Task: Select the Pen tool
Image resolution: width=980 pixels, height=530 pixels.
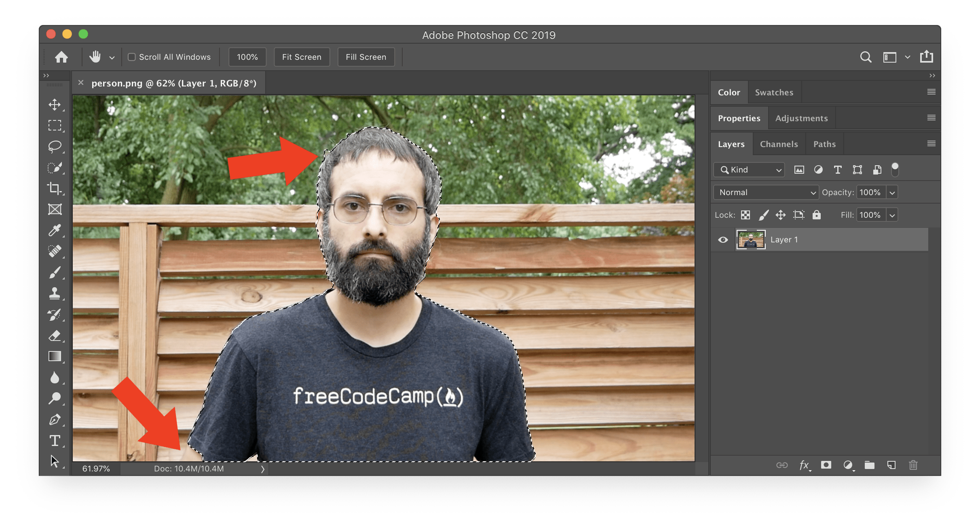Action: coord(55,419)
